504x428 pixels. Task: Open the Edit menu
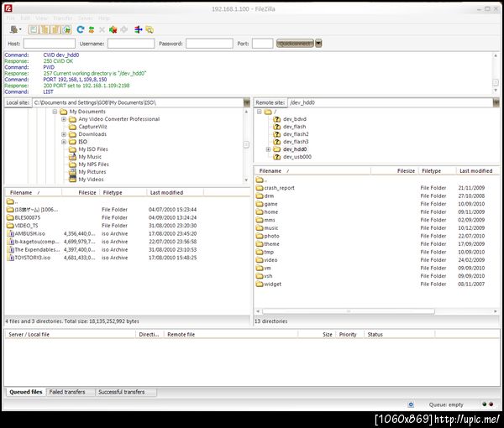coord(24,18)
